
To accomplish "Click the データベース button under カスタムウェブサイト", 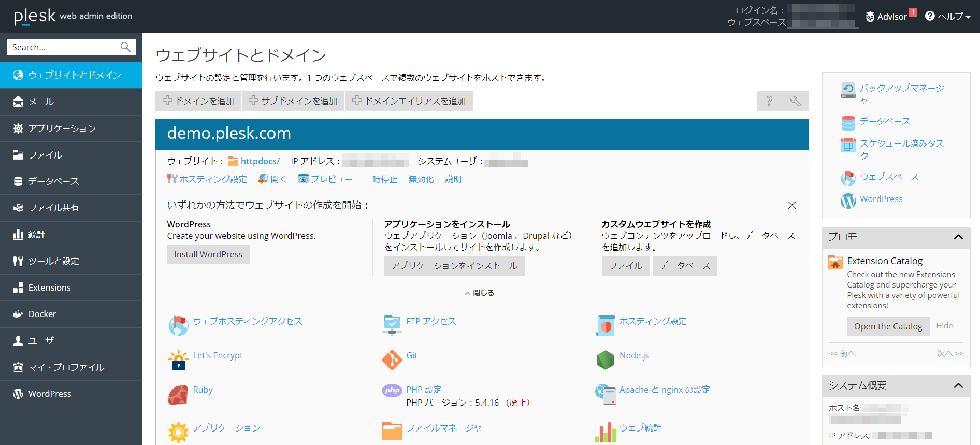I will (685, 266).
